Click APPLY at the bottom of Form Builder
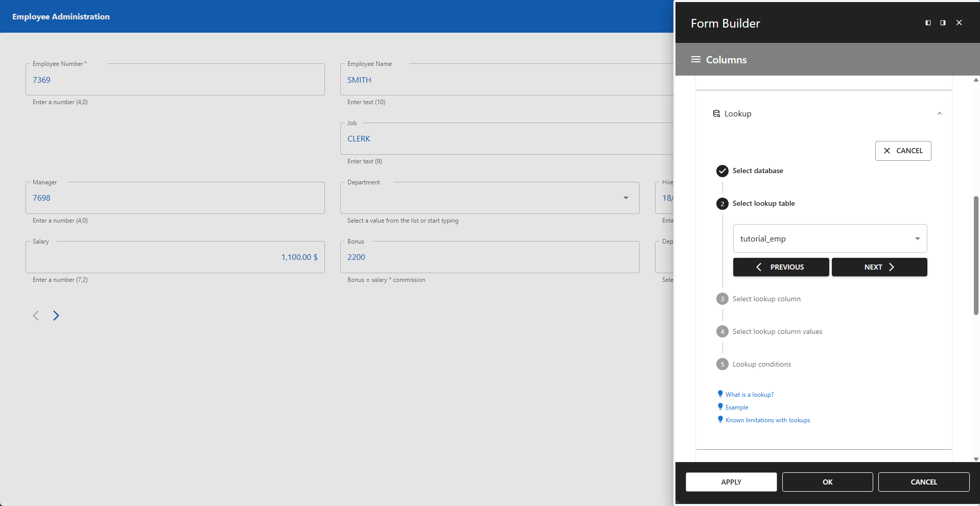This screenshot has height=506, width=980. pos(731,481)
